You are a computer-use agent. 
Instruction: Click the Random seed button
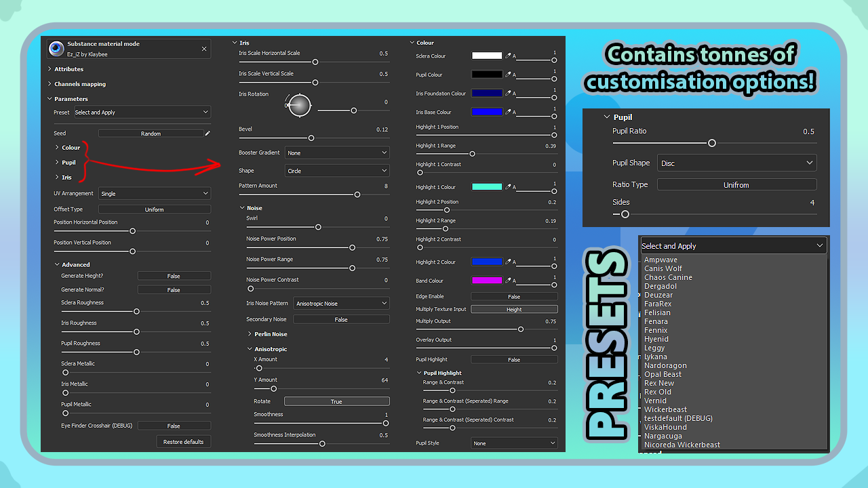tap(151, 134)
